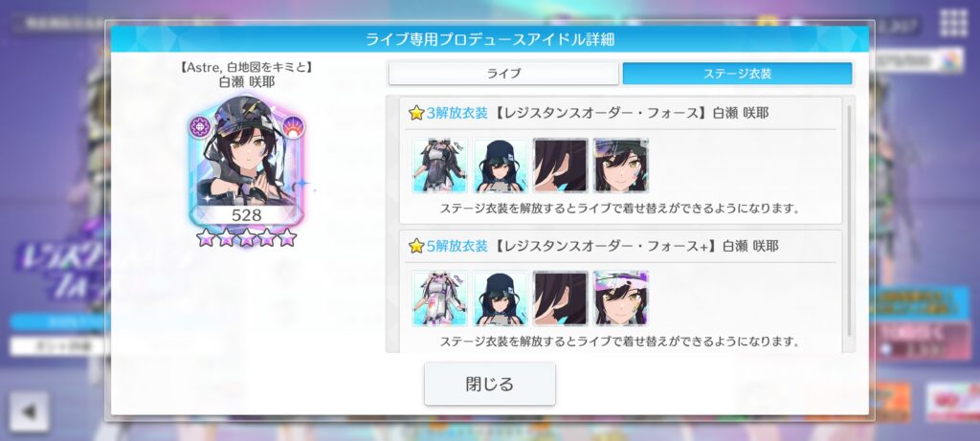980x441 pixels.
Task: Click the 3解放衣装 full outfit thumbnail
Action: tap(439, 165)
